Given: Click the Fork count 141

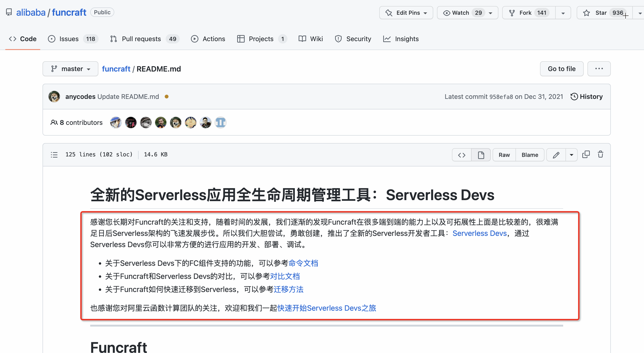Looking at the screenshot, I should (542, 13).
